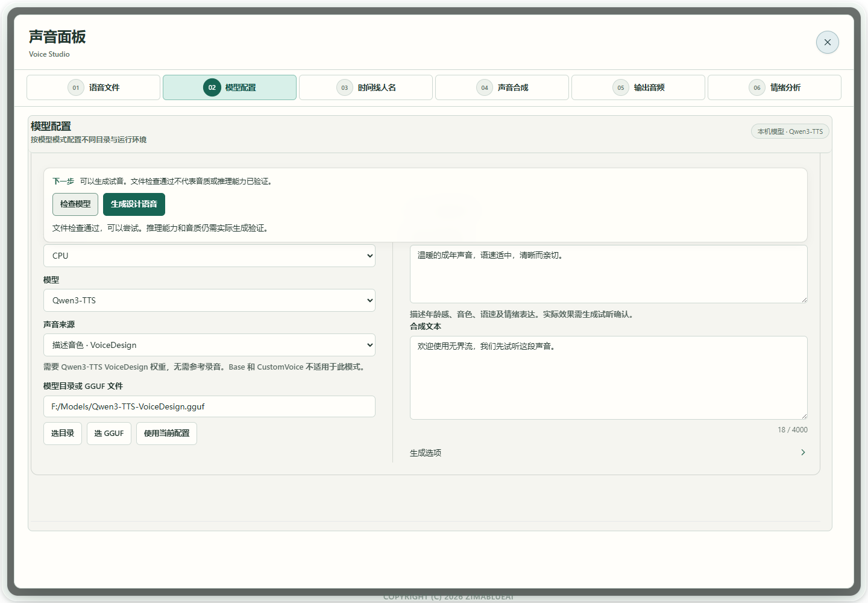Click the 合成文本 text area
Screen dimensions: 868x603
click(609, 377)
